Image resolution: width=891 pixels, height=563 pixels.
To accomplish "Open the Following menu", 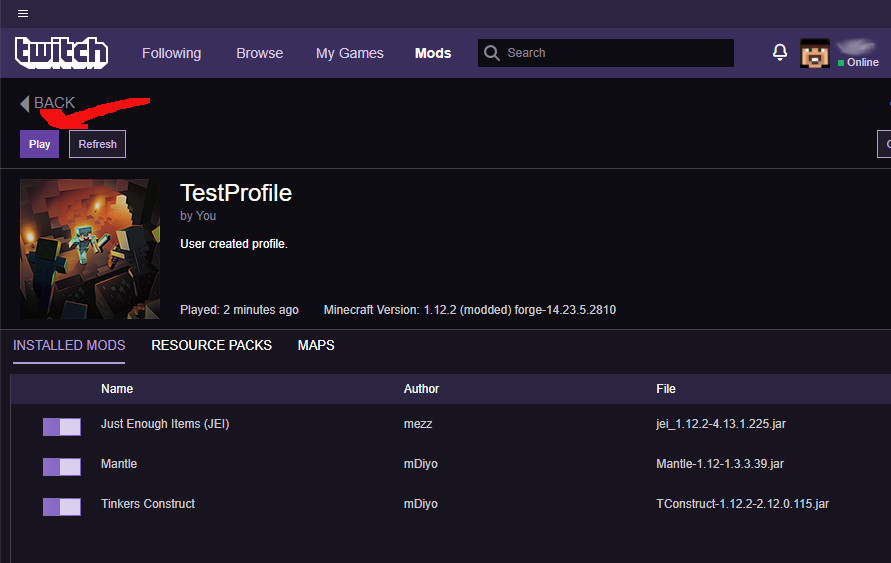I will [x=172, y=53].
